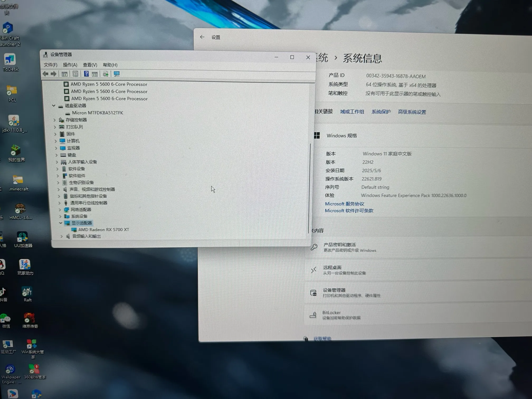Open the 系统保护 link
532x399 pixels.
381,112
